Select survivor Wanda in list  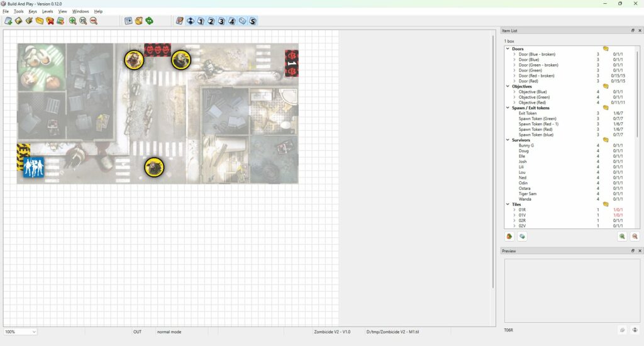click(x=525, y=199)
